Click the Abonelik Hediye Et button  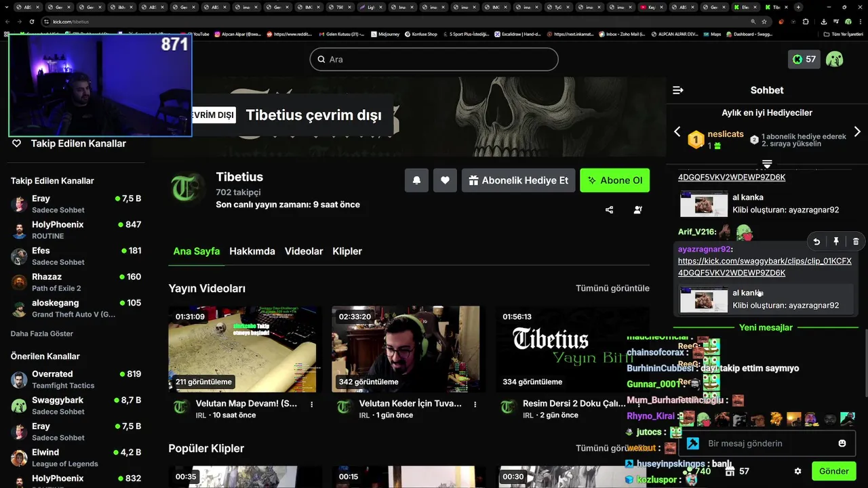coord(519,180)
